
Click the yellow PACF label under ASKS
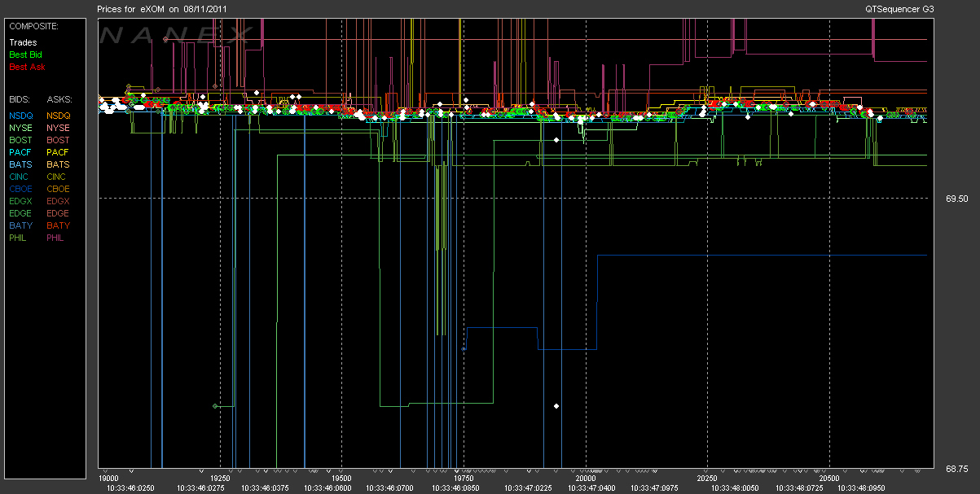tap(58, 152)
